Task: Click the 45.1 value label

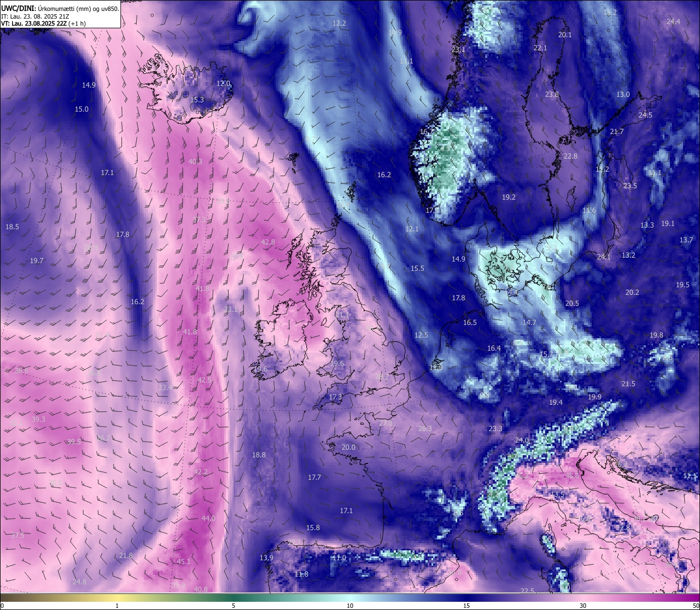Action: pos(184,561)
